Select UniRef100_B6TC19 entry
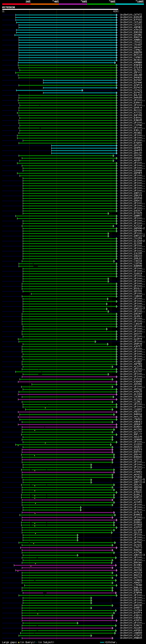The height and width of the screenshot is (644, 146). pyautogui.click(x=131, y=55)
